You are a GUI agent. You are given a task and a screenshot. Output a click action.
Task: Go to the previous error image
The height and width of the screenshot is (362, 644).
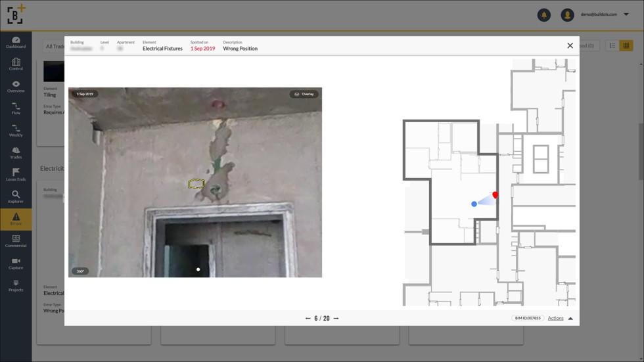click(x=308, y=318)
